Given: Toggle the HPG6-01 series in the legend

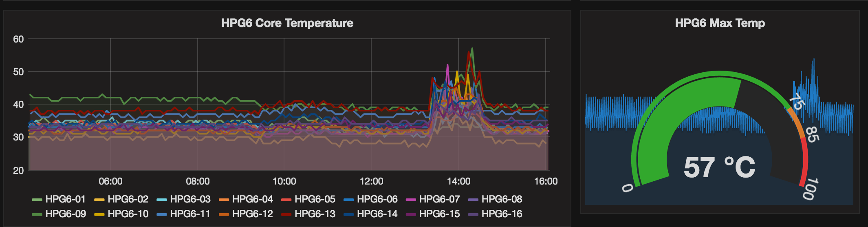Looking at the screenshot, I should (x=59, y=199).
